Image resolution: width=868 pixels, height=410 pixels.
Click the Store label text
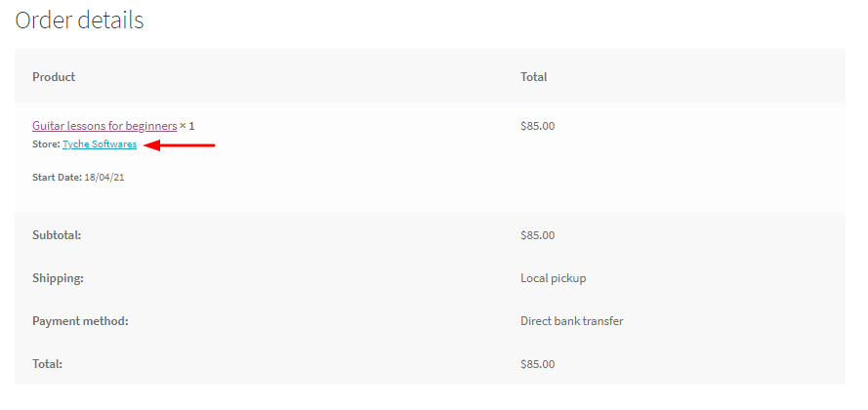(46, 144)
